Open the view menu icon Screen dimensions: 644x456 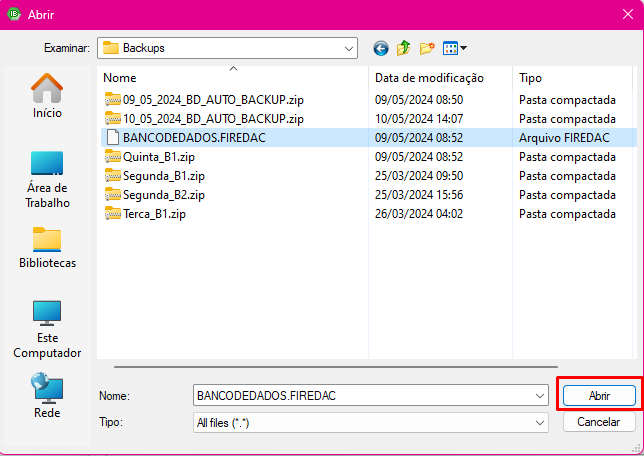tap(455, 48)
